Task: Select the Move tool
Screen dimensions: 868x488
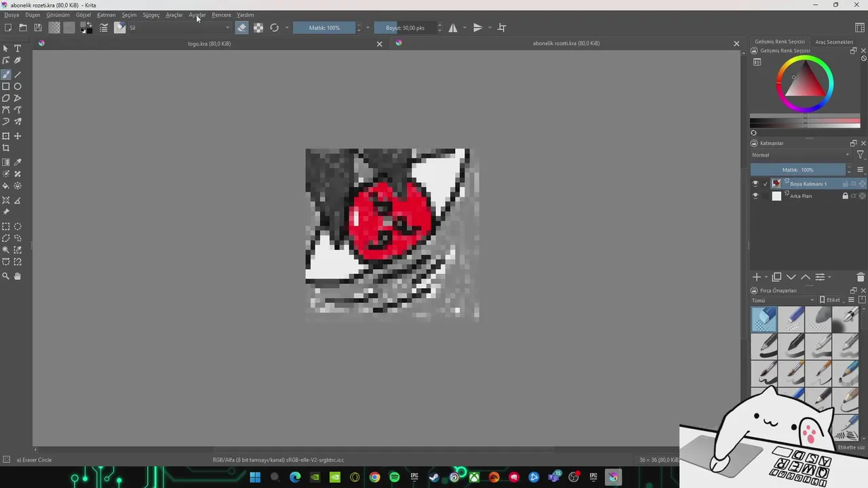Action: [x=18, y=136]
